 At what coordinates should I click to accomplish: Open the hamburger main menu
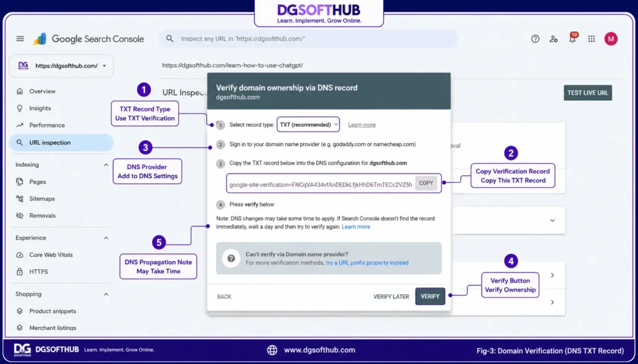[x=20, y=39]
